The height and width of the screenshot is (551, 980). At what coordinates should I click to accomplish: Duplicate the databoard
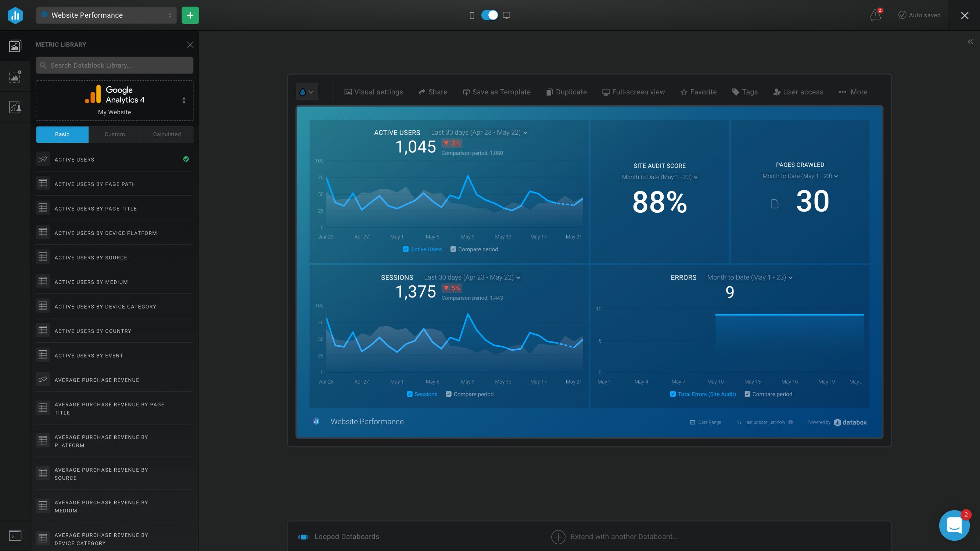tap(567, 91)
